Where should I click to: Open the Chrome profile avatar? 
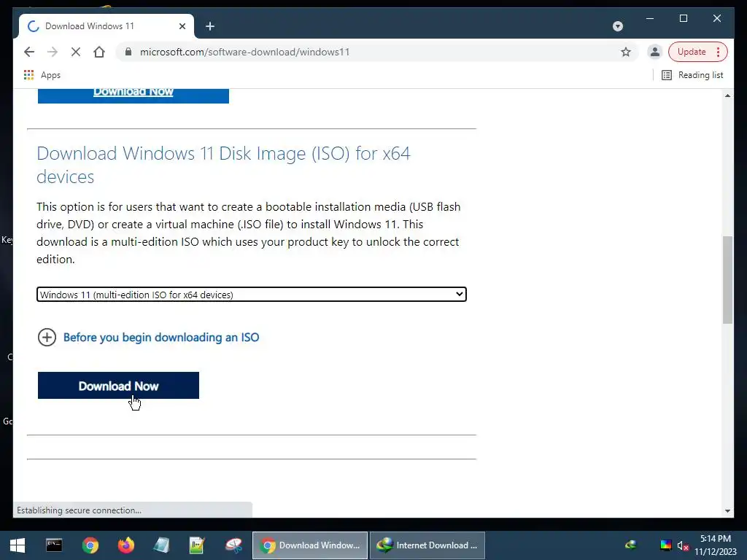point(655,52)
